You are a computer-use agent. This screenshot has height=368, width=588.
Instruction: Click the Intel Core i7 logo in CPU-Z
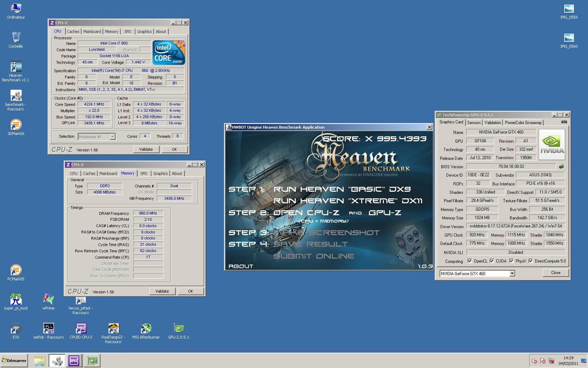[x=169, y=53]
